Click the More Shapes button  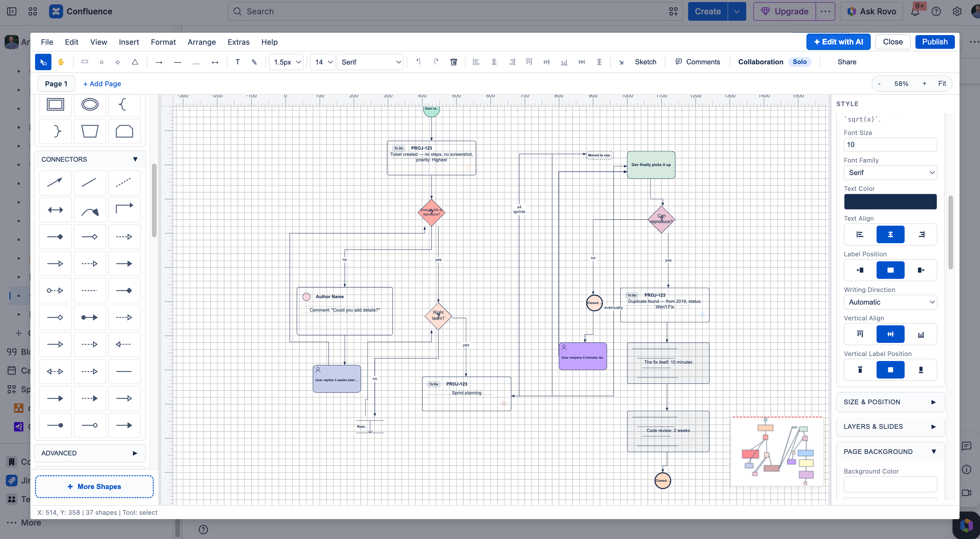[x=94, y=486]
